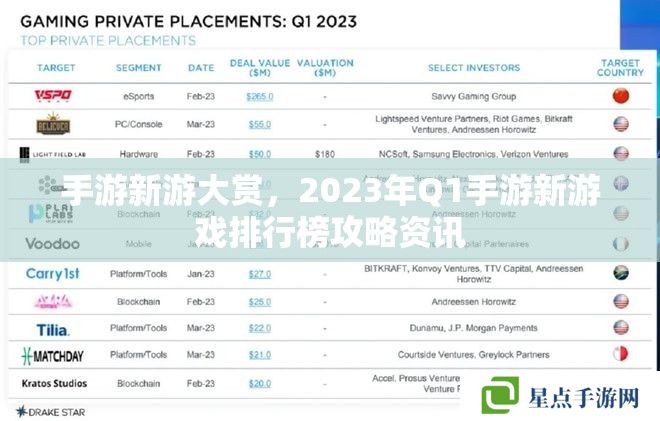Select the Courtside Ventures, Greylock Partners text
The image size is (660, 421).
click(474, 355)
